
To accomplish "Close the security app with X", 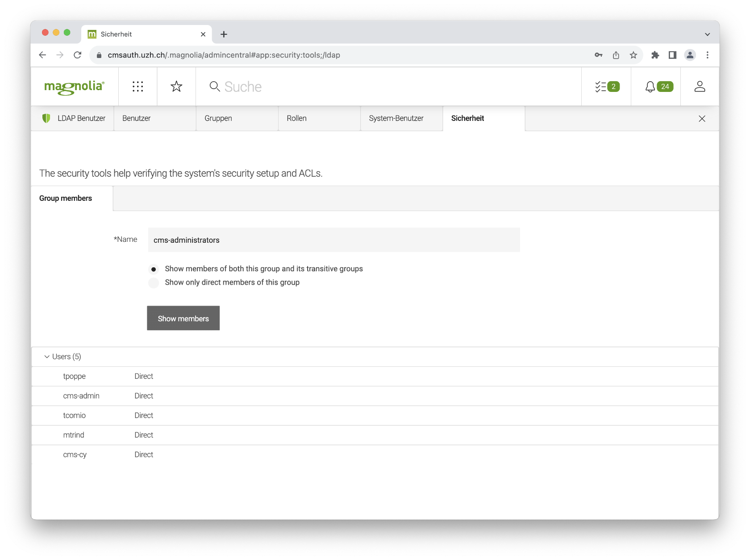I will point(702,119).
